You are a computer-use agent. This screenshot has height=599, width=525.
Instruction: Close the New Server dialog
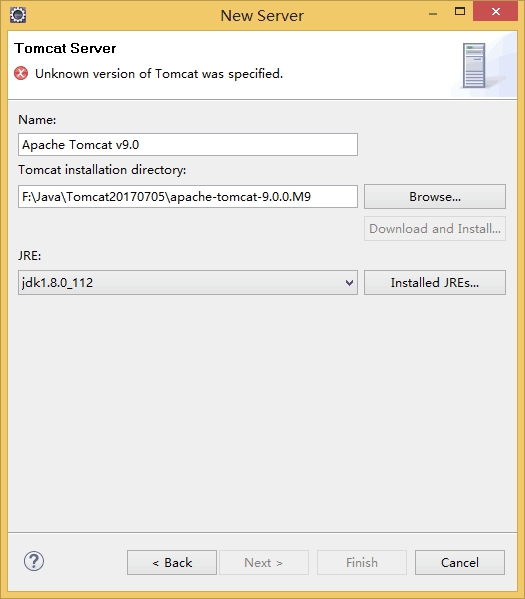[x=496, y=11]
